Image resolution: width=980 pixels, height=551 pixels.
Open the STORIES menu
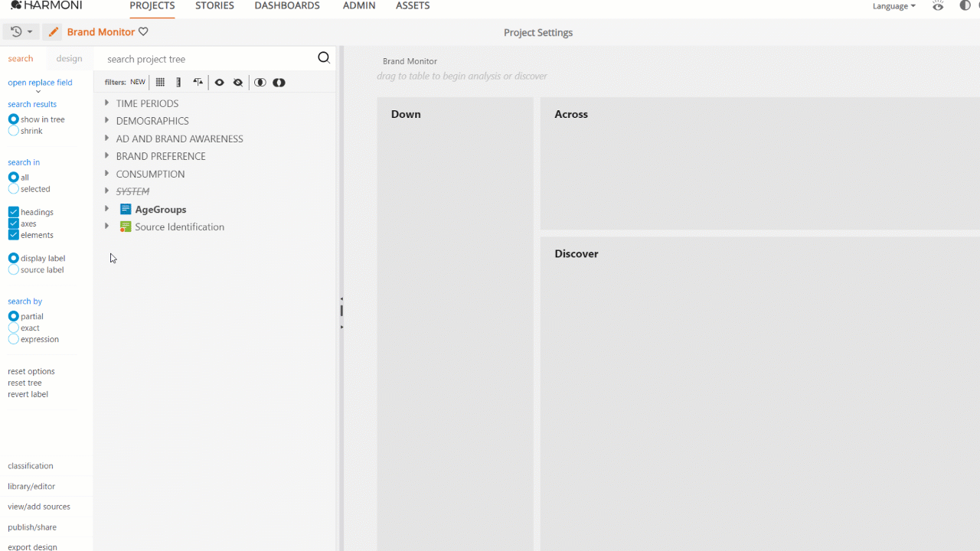214,6
